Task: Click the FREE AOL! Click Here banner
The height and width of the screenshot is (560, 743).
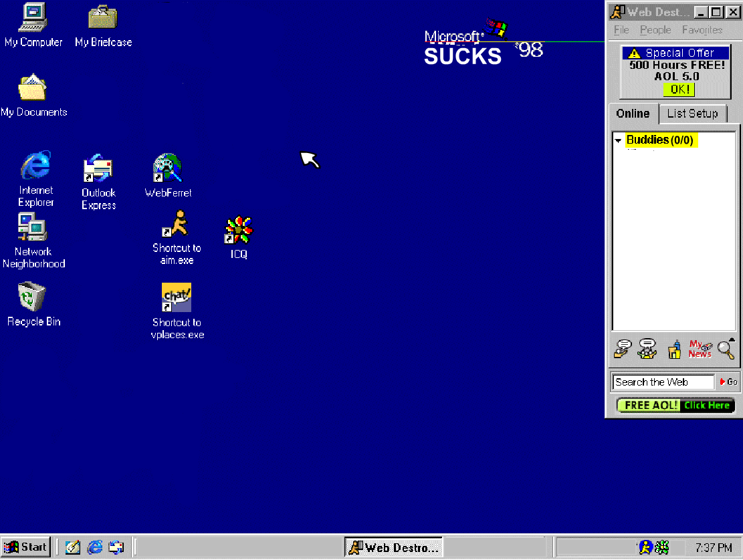Action: [x=675, y=405]
